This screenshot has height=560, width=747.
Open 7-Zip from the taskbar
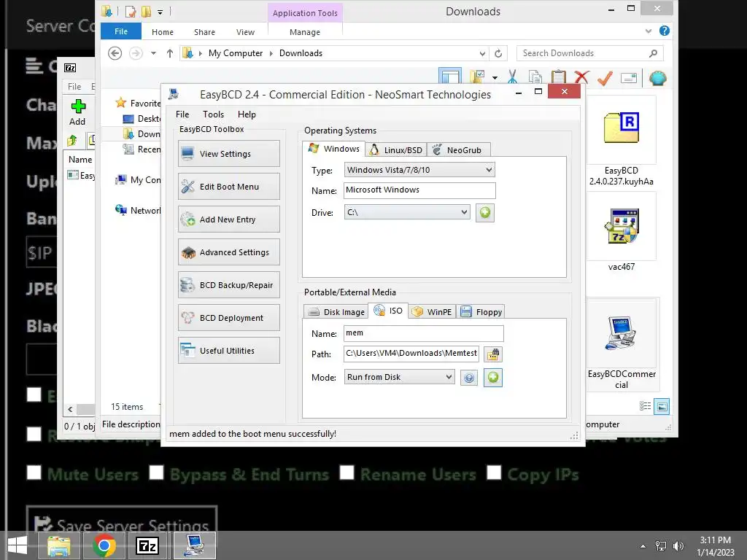tap(147, 545)
